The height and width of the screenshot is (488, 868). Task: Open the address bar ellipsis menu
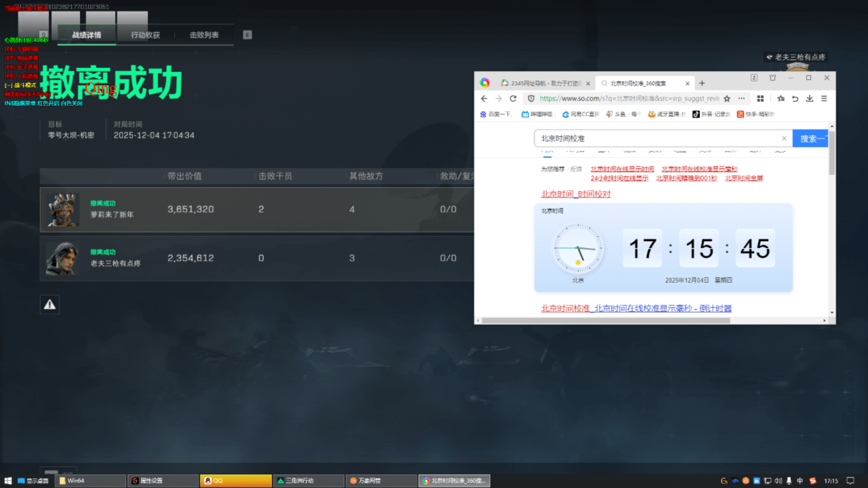tap(741, 99)
